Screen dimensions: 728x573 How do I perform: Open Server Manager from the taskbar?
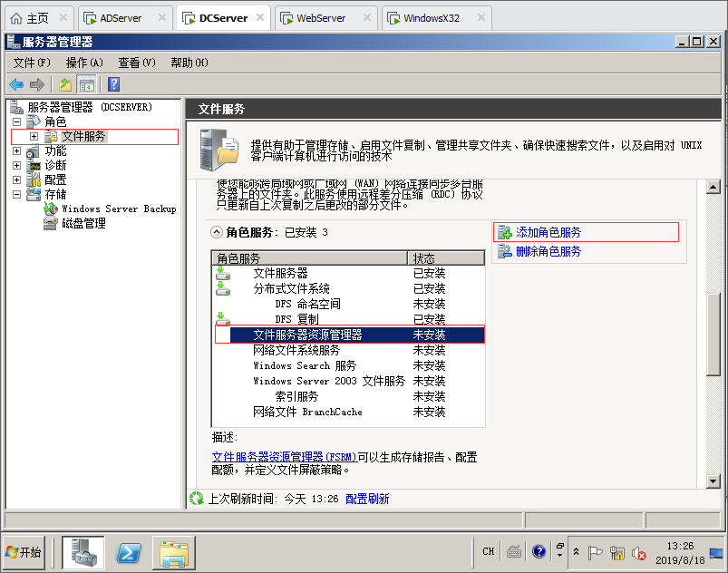pos(83,552)
